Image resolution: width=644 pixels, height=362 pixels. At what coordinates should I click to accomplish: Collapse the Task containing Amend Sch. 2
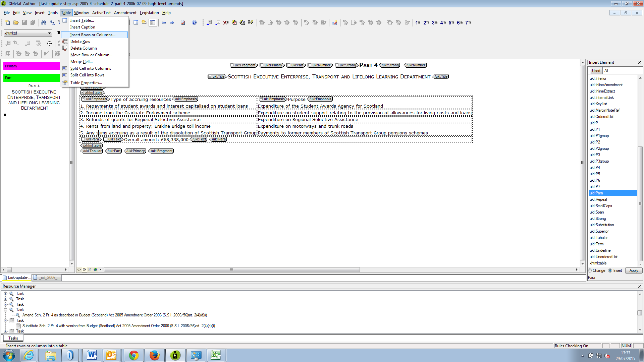[5, 310]
